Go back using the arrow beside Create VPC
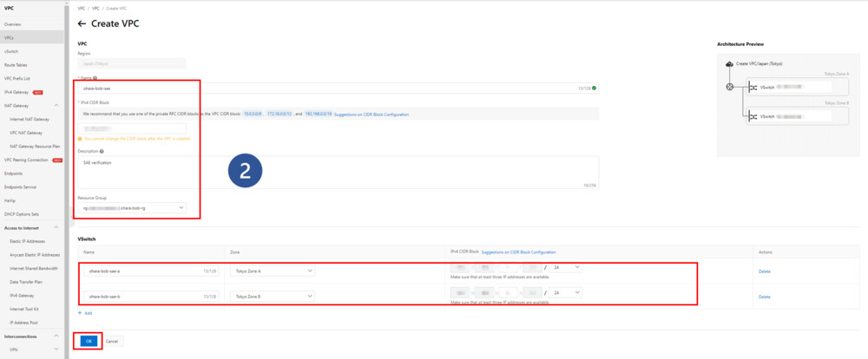The image size is (868, 359). 82,23
